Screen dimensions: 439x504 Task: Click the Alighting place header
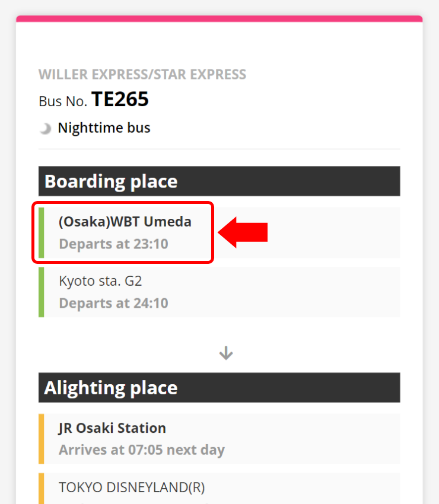[220, 388]
